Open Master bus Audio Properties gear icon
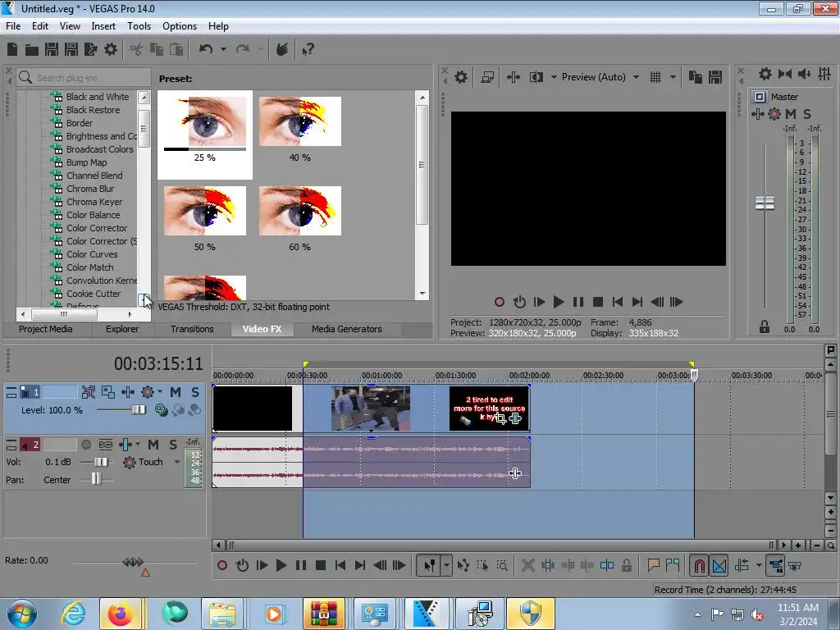 pos(765,74)
